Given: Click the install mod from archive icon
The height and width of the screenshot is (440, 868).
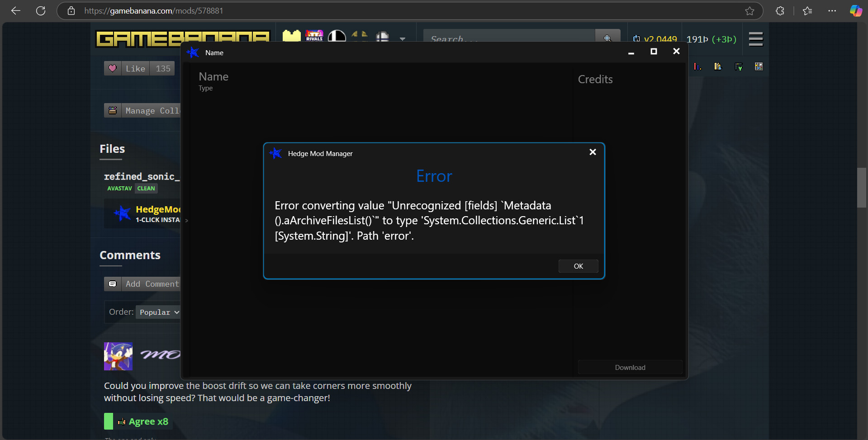Looking at the screenshot, I should (x=717, y=66).
